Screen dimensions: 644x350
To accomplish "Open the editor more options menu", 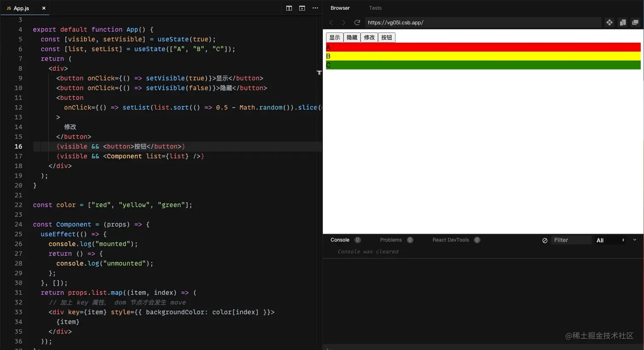I will point(315,8).
